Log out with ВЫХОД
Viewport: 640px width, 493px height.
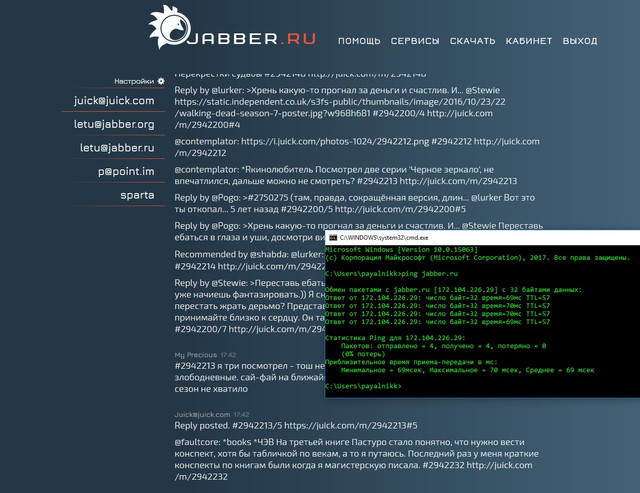tap(580, 41)
